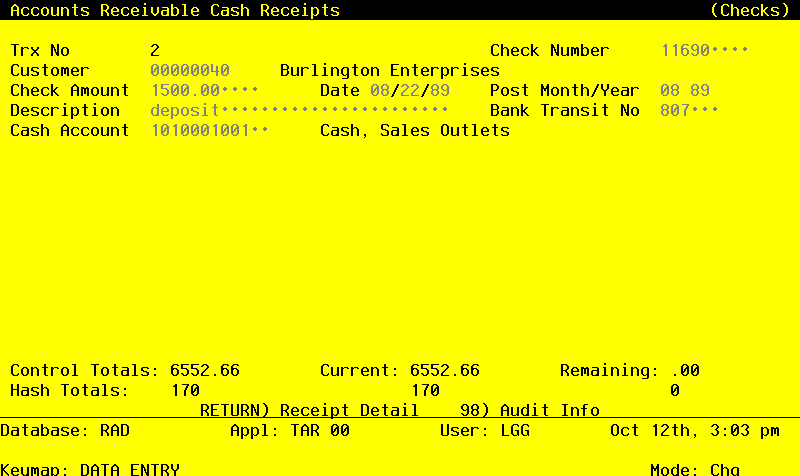Click the Appl: TAR 00 status entry

click(290, 431)
